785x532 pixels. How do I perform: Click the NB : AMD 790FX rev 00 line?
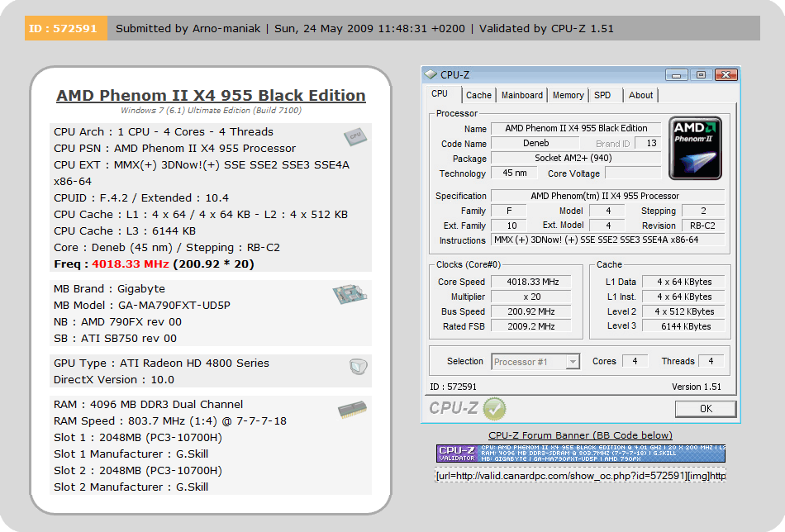117,322
